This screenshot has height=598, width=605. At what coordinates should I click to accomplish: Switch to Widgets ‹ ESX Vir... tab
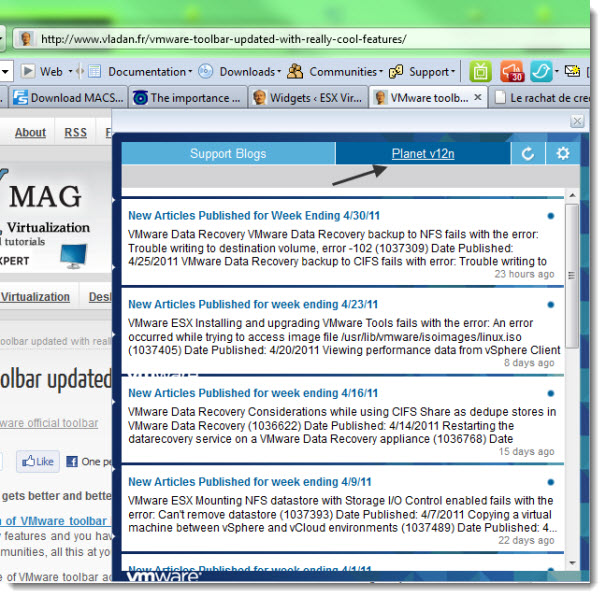307,98
